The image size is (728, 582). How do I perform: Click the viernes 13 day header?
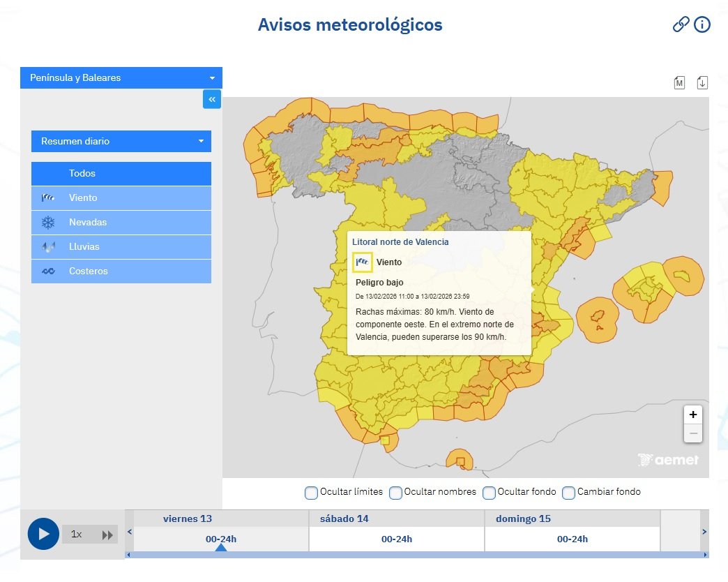(x=188, y=518)
